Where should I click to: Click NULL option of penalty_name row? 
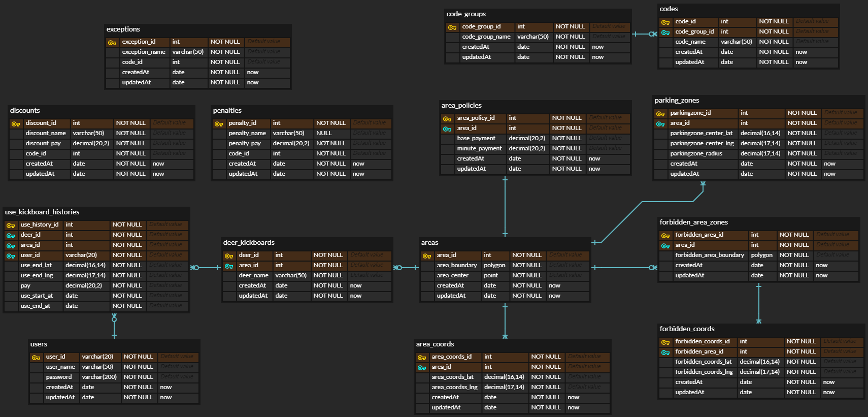click(324, 133)
